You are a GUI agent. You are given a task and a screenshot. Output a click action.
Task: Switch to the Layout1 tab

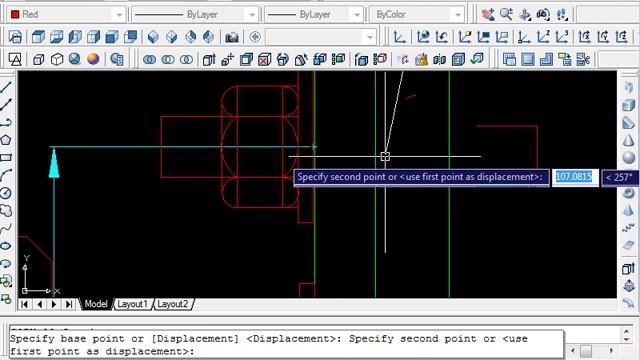(132, 304)
